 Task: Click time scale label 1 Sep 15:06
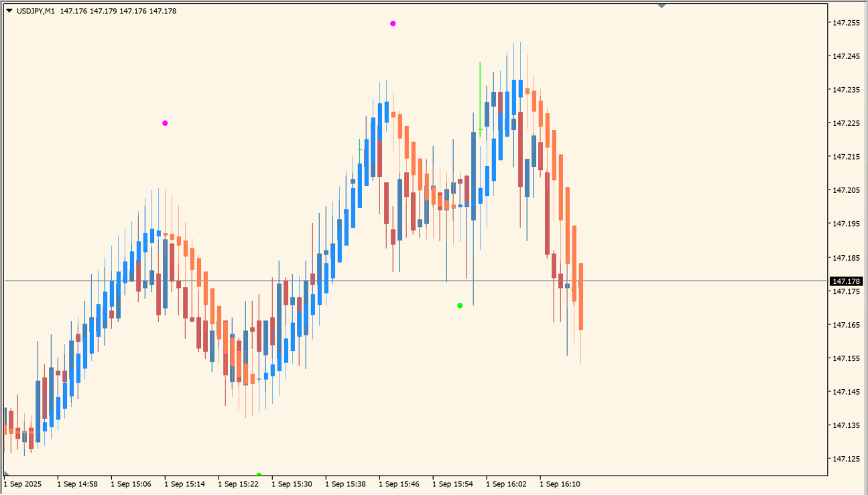[x=131, y=484]
